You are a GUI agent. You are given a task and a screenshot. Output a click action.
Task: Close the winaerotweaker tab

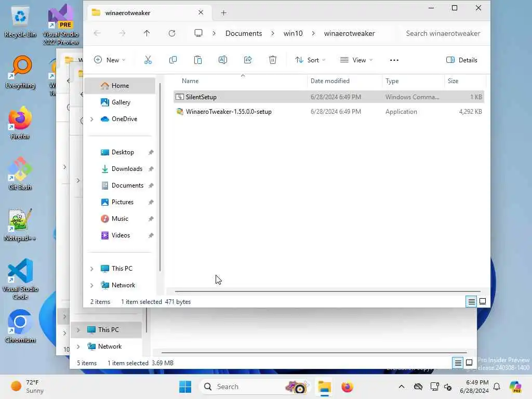(201, 12)
